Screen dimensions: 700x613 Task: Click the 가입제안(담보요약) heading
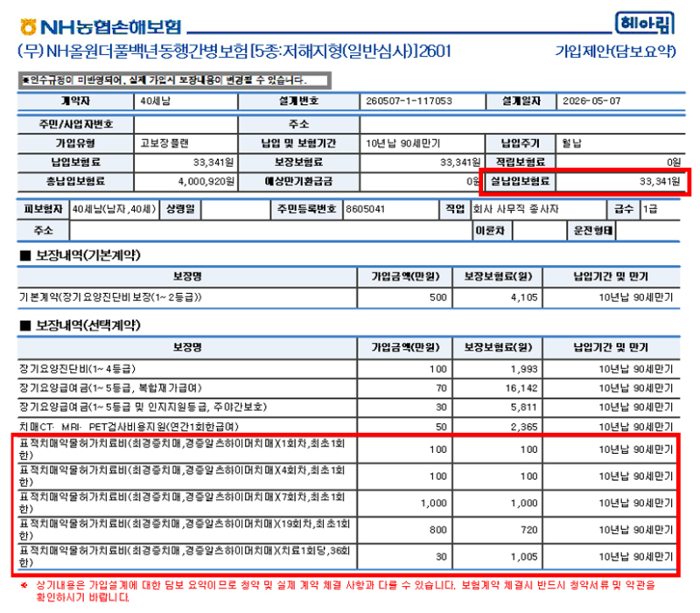616,52
